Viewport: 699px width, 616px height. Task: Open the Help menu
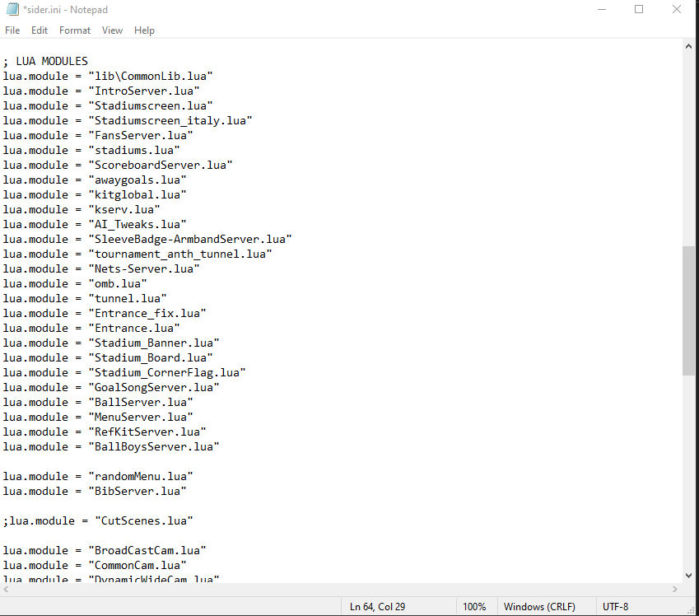pyautogui.click(x=144, y=30)
